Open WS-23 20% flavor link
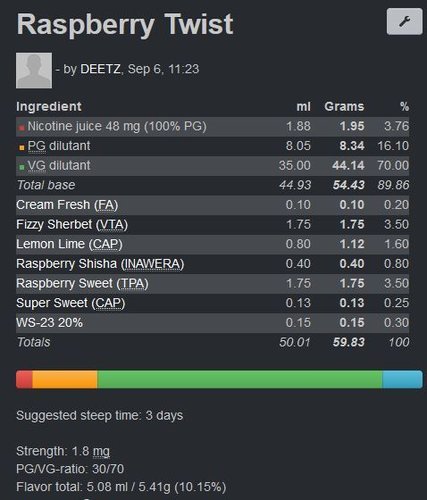Viewport: 427px width, 500px height. tap(49, 323)
